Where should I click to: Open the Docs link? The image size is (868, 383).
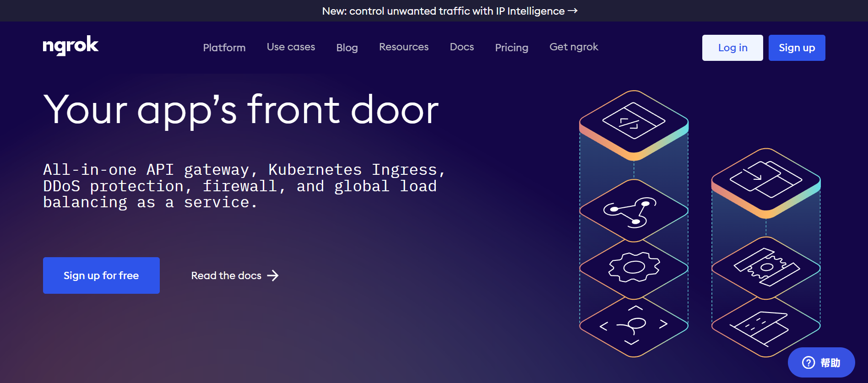pyautogui.click(x=462, y=47)
